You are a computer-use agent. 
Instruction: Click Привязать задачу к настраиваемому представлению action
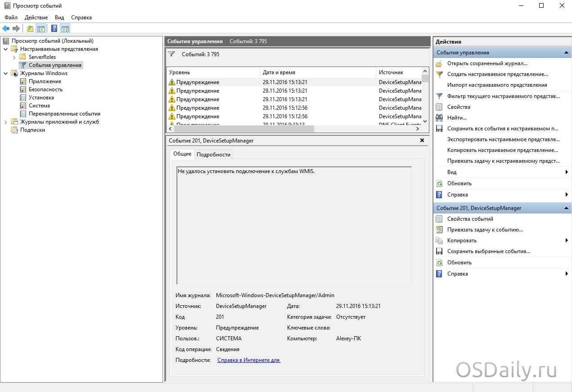[504, 161]
